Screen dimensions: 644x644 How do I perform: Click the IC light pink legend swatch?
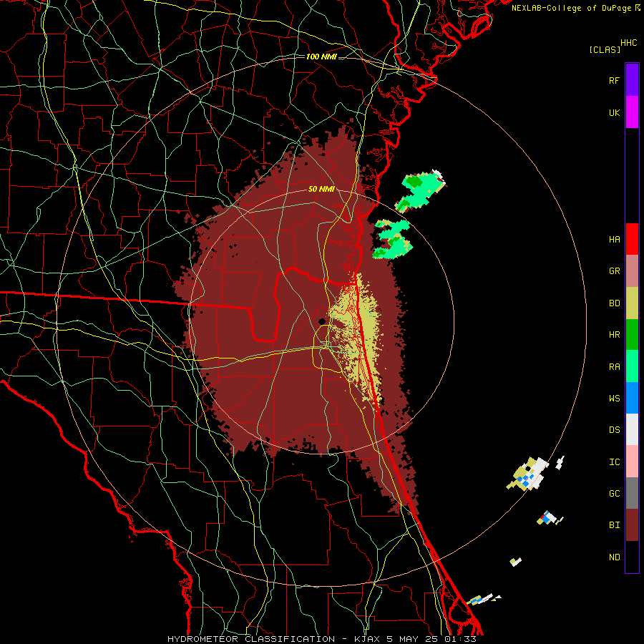click(632, 462)
